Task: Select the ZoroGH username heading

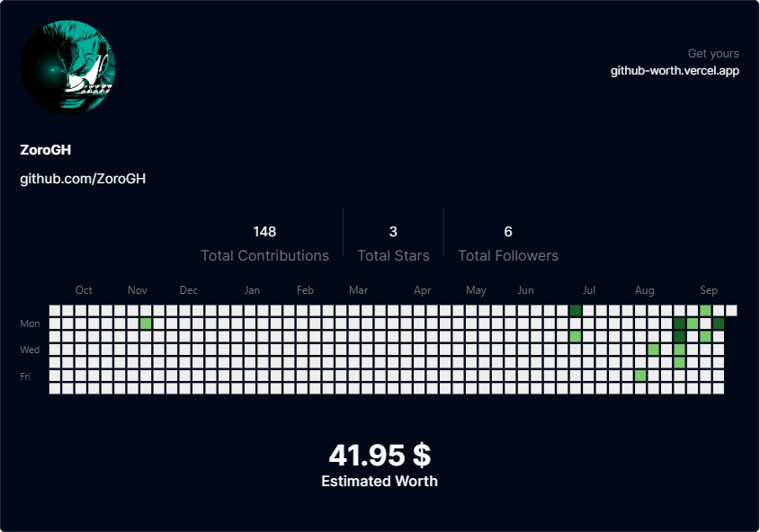Action: pos(46,149)
